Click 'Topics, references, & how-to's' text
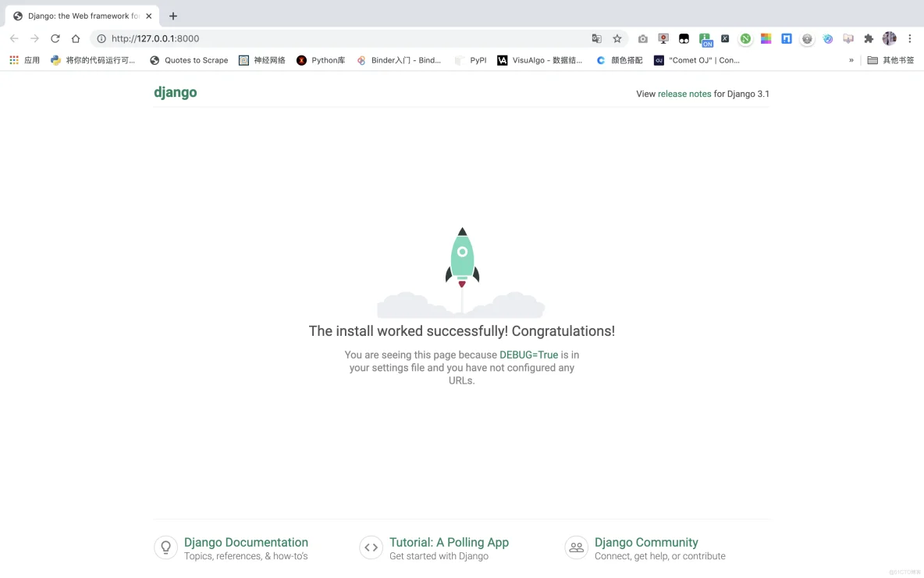This screenshot has width=924, height=578. coord(246,556)
